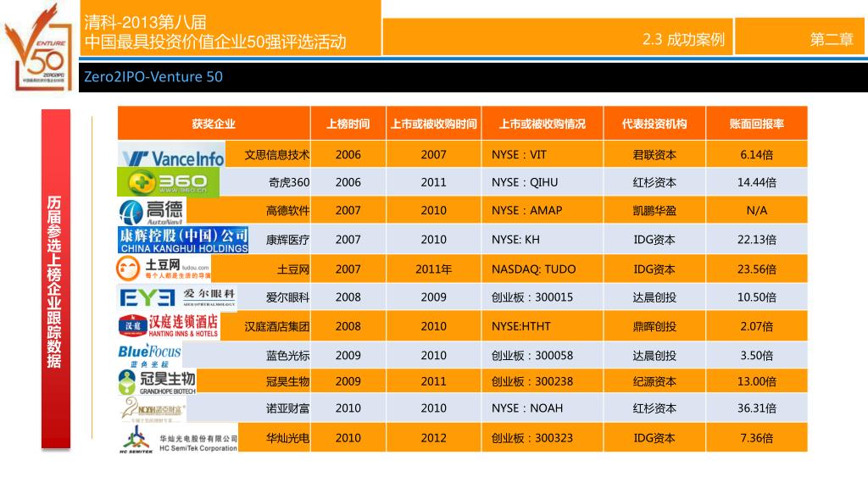868x488 pixels.
Task: Click the 君联资本 investor cell
Action: 654,155
